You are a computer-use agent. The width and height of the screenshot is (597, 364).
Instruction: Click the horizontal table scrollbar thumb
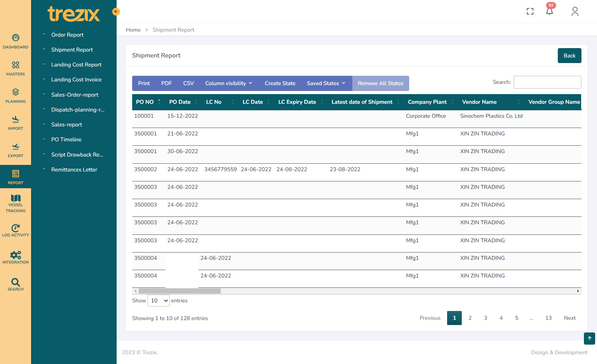point(179,291)
